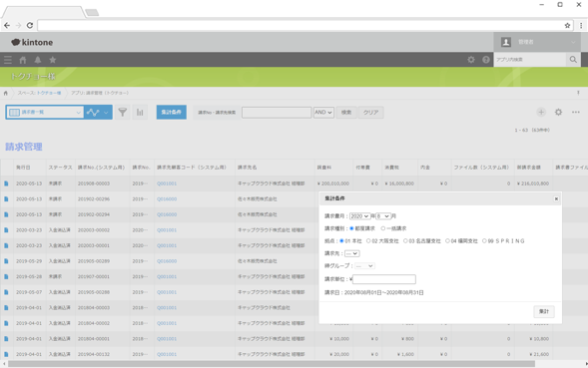This screenshot has width=588, height=368.
Task: Open record detail icon for row 201905-00289
Action: point(6,261)
